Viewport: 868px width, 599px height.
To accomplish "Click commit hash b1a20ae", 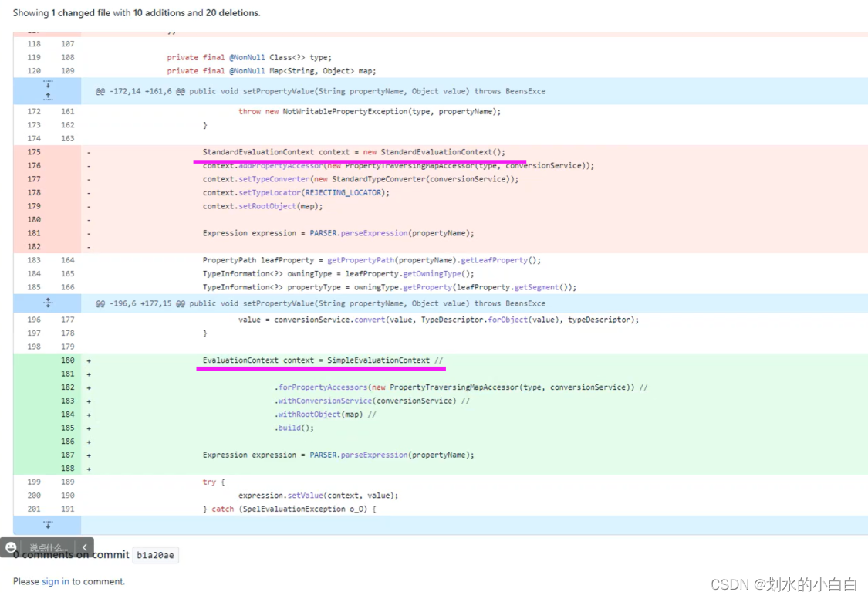I will [x=156, y=555].
